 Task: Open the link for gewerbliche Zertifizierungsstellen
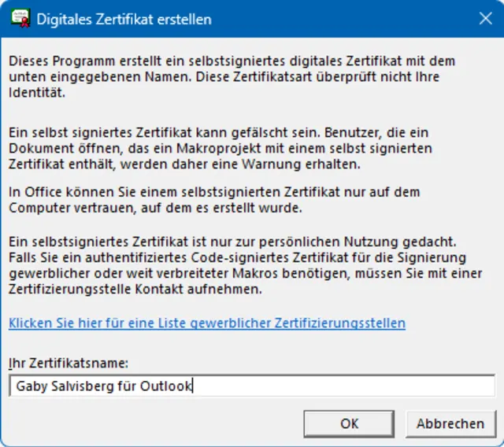pos(206,323)
